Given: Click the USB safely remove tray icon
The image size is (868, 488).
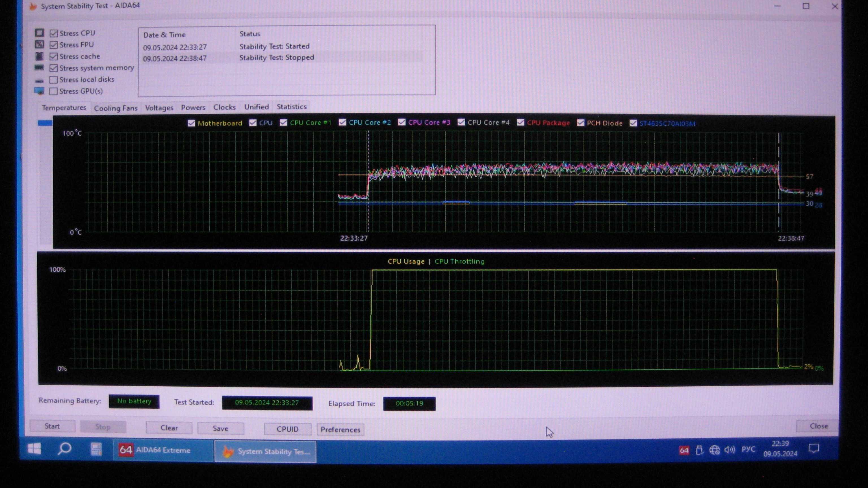Looking at the screenshot, I should [699, 450].
